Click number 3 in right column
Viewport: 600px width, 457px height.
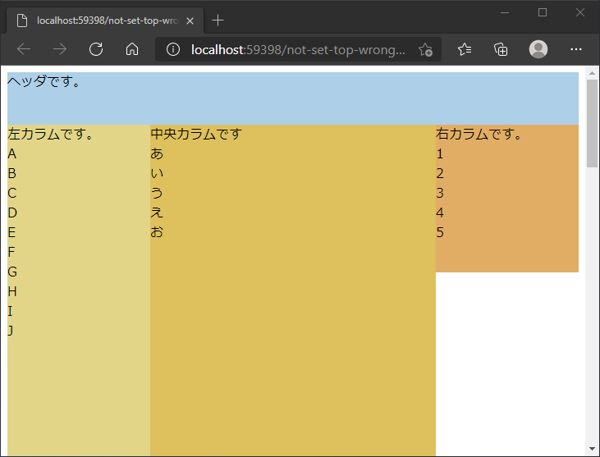click(440, 193)
